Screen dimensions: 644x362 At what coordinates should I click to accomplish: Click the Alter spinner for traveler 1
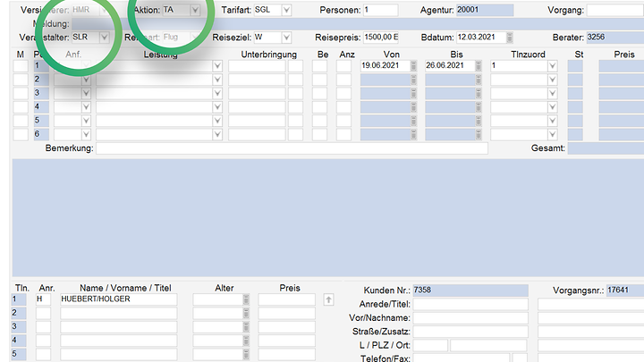point(247,299)
